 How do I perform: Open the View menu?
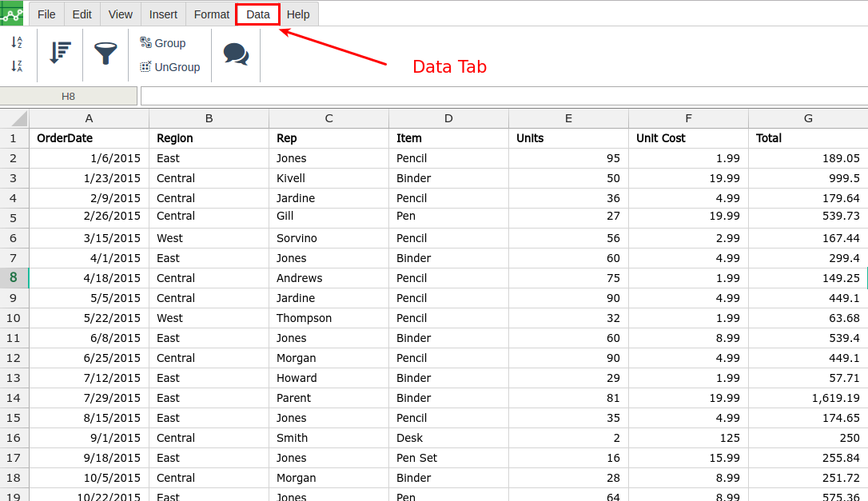(120, 14)
